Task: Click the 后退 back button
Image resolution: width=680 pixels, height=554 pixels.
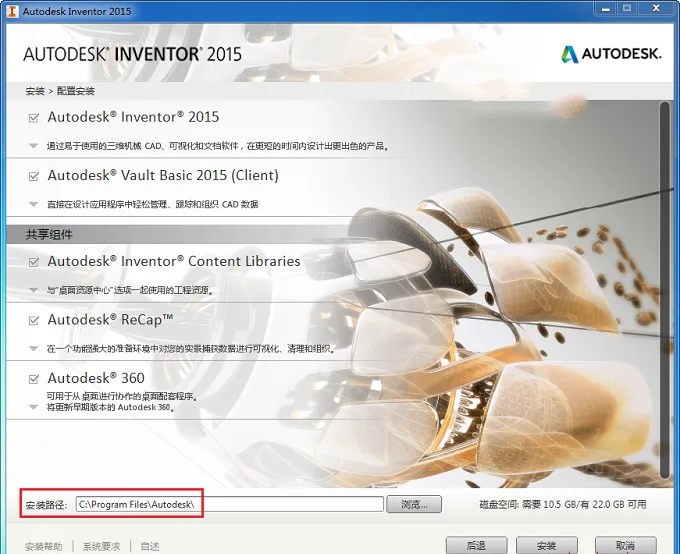Action: tap(477, 545)
